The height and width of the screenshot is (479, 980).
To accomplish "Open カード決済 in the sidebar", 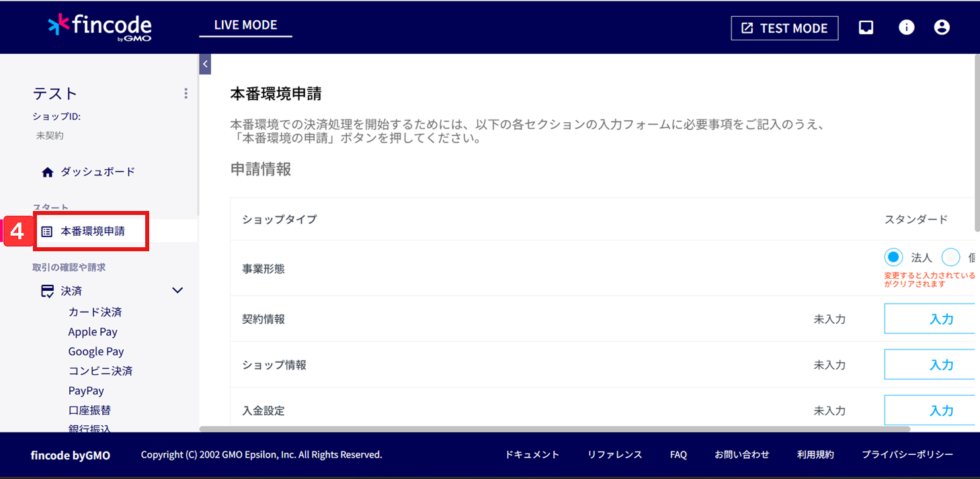I will pyautogui.click(x=95, y=312).
